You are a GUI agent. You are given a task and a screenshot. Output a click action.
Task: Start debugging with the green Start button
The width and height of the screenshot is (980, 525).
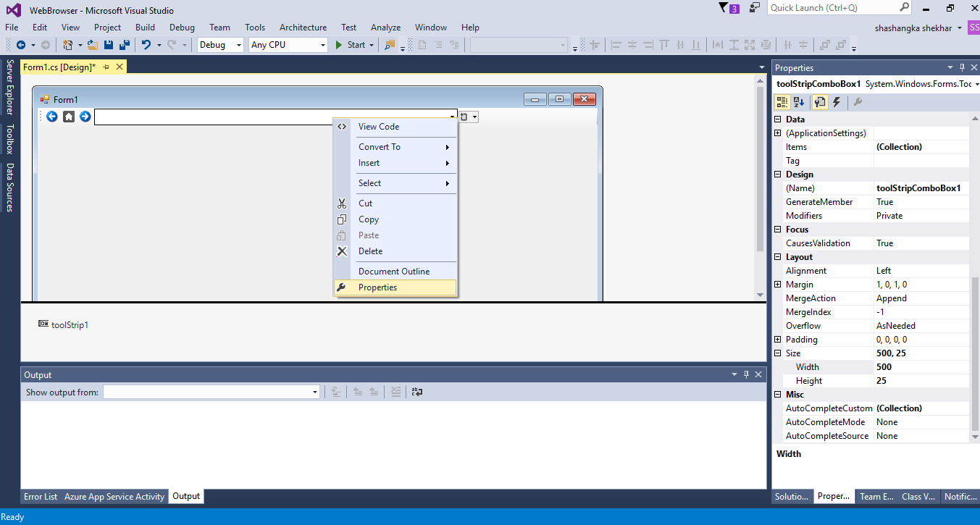[351, 45]
